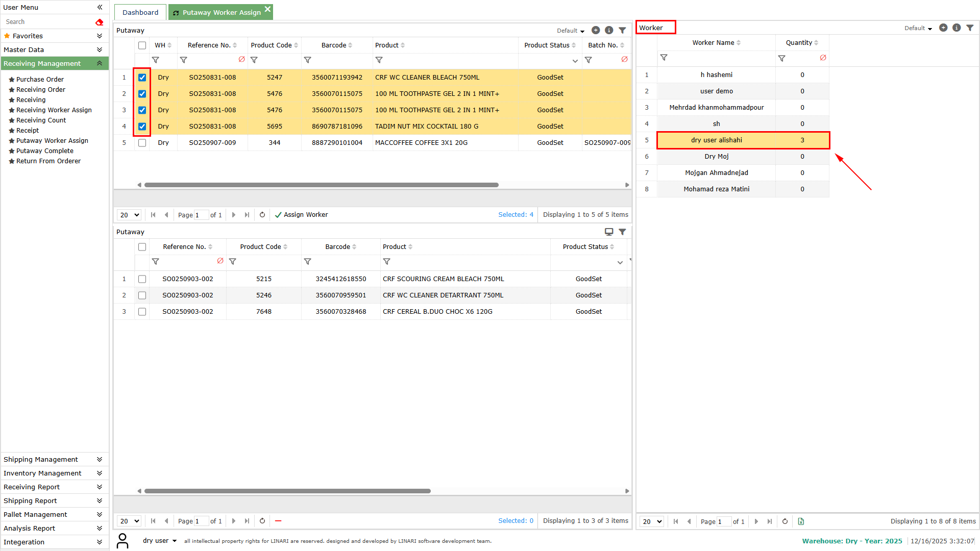Viewport: 980px width, 551px height.
Task: Open the Default layout dropdown in the Worker panel
Action: [x=918, y=28]
